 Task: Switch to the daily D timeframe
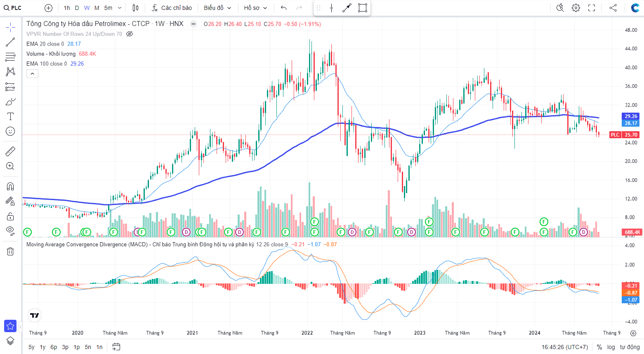pos(77,8)
